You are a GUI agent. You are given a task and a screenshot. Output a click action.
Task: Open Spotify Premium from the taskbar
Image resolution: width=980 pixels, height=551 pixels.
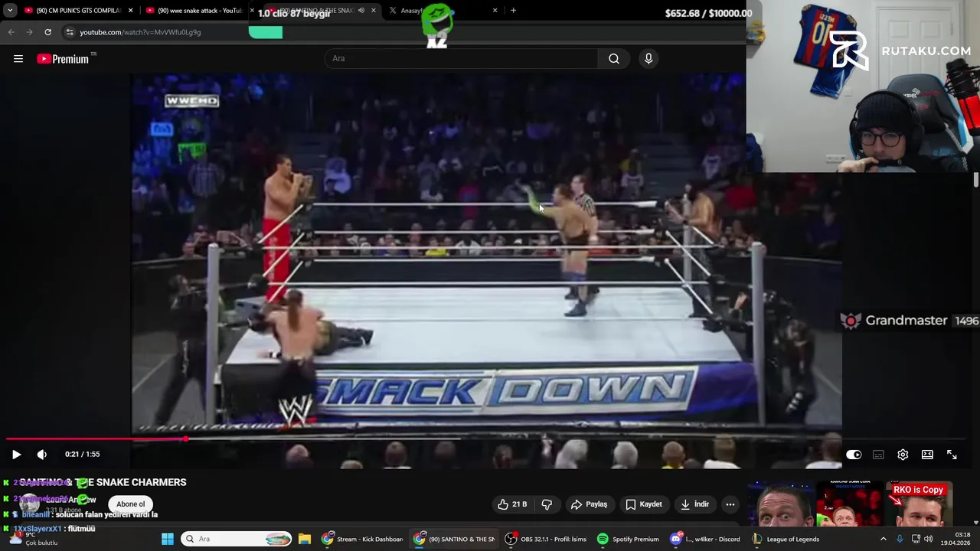[628, 539]
